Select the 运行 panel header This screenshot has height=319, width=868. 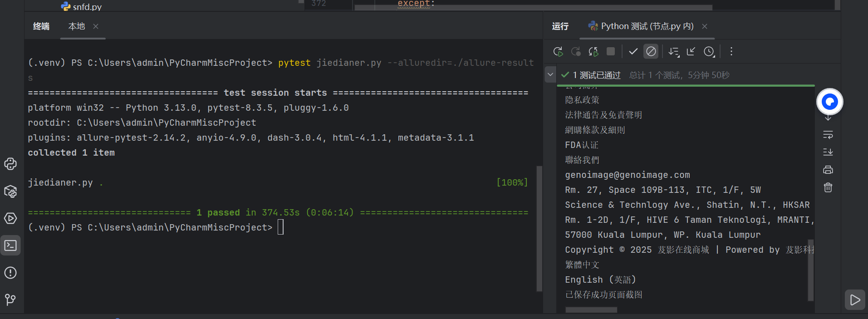pyautogui.click(x=560, y=26)
